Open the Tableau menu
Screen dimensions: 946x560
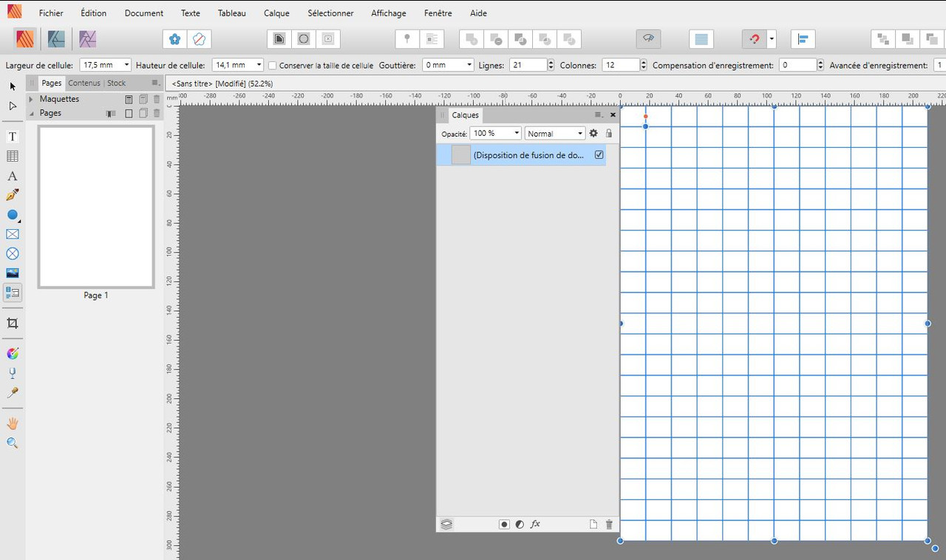(231, 13)
